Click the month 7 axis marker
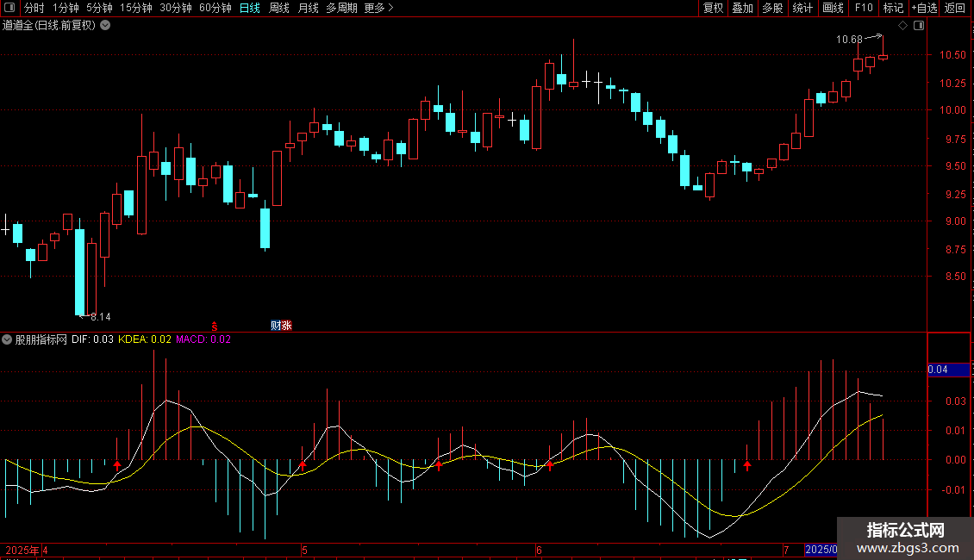Viewport: 974px width, 560px height. click(x=786, y=550)
